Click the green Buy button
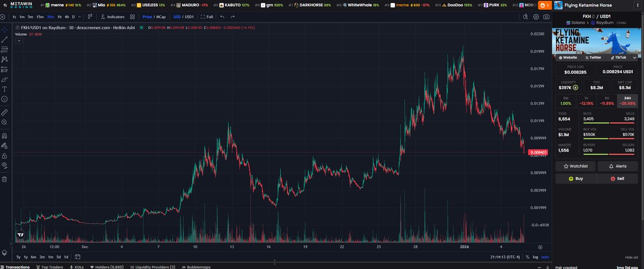This screenshot has height=269, width=644. pos(575,178)
